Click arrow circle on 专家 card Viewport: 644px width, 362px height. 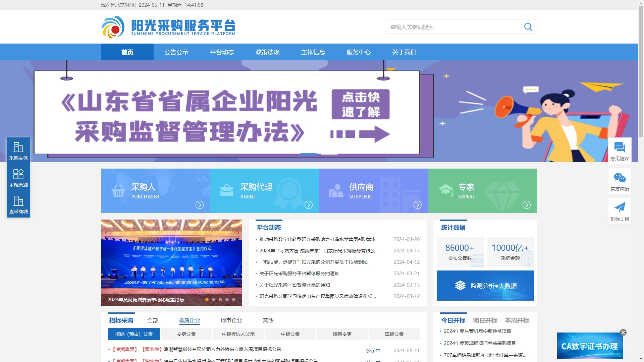[x=527, y=205]
